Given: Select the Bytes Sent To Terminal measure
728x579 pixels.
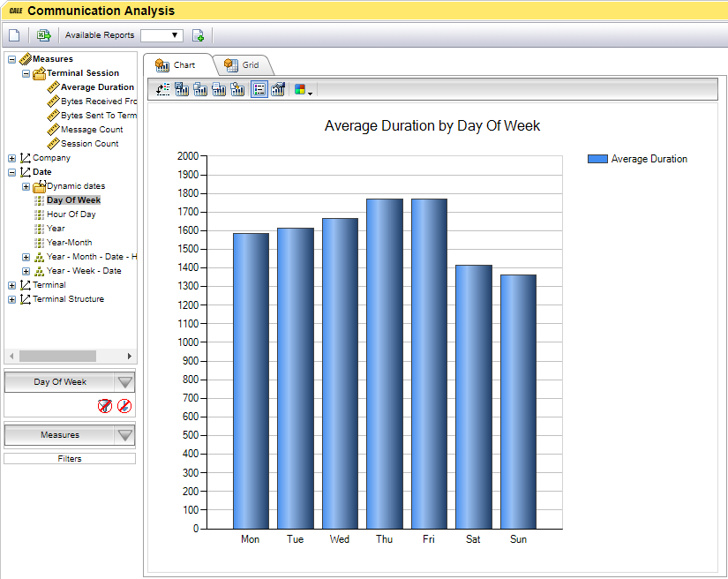Looking at the screenshot, I should [x=99, y=116].
